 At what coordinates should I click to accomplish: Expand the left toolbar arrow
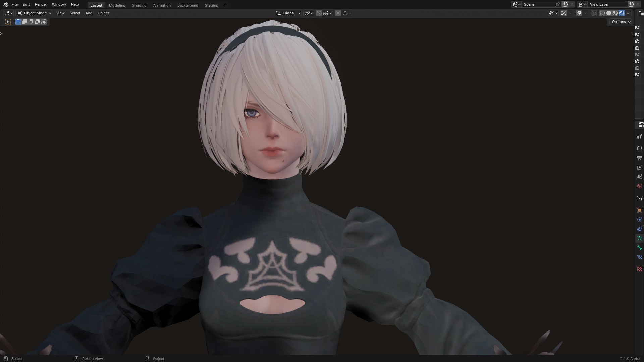1,33
